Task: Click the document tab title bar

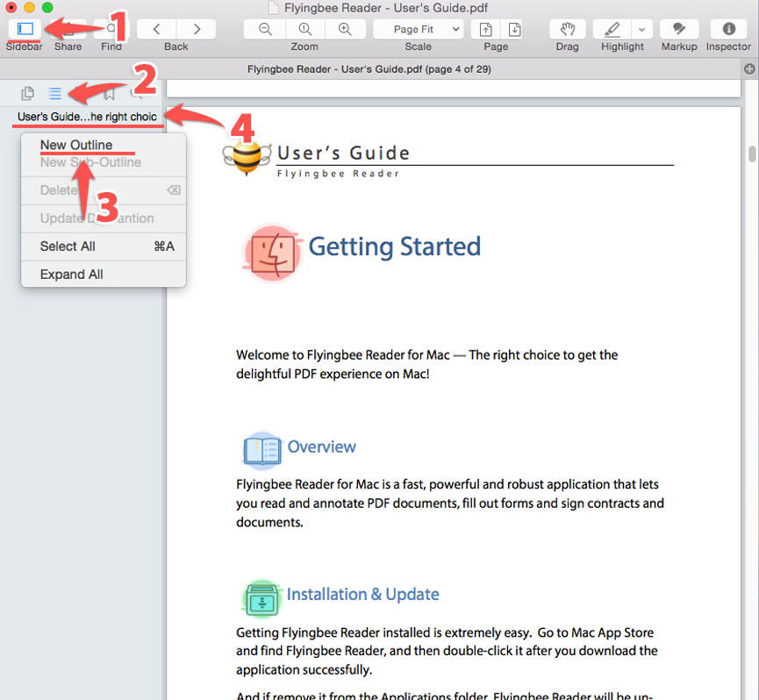Action: pyautogui.click(x=369, y=69)
